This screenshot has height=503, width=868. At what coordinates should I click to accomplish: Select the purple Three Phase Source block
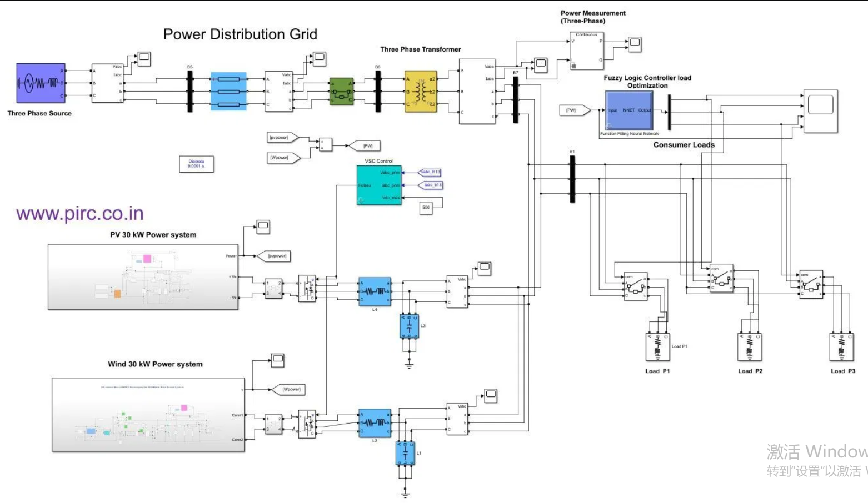pos(41,83)
